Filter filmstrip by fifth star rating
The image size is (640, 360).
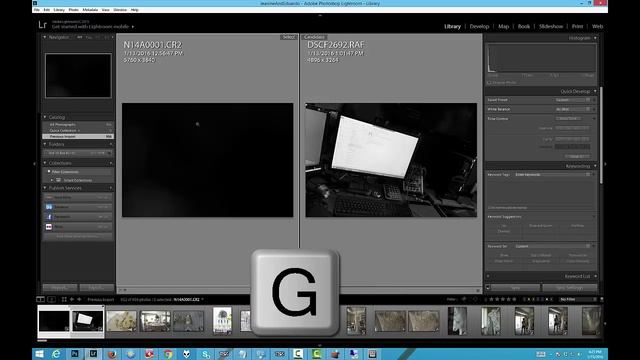[514, 299]
